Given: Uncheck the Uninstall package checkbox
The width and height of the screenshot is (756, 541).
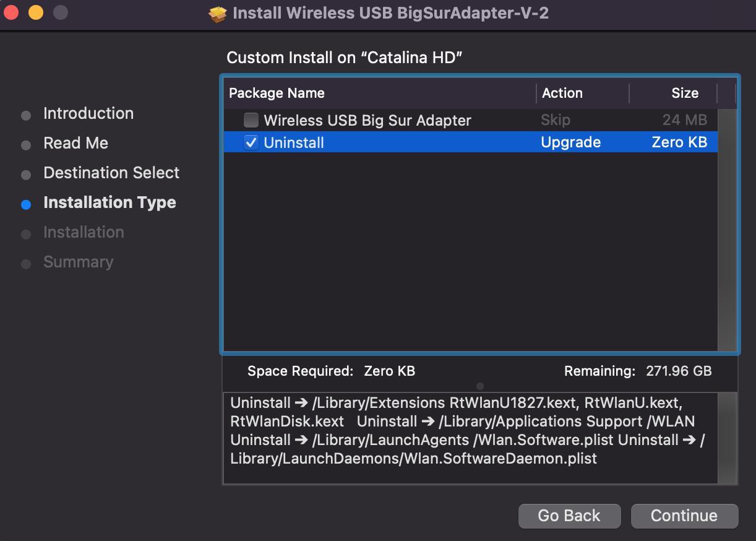Looking at the screenshot, I should click(x=251, y=143).
